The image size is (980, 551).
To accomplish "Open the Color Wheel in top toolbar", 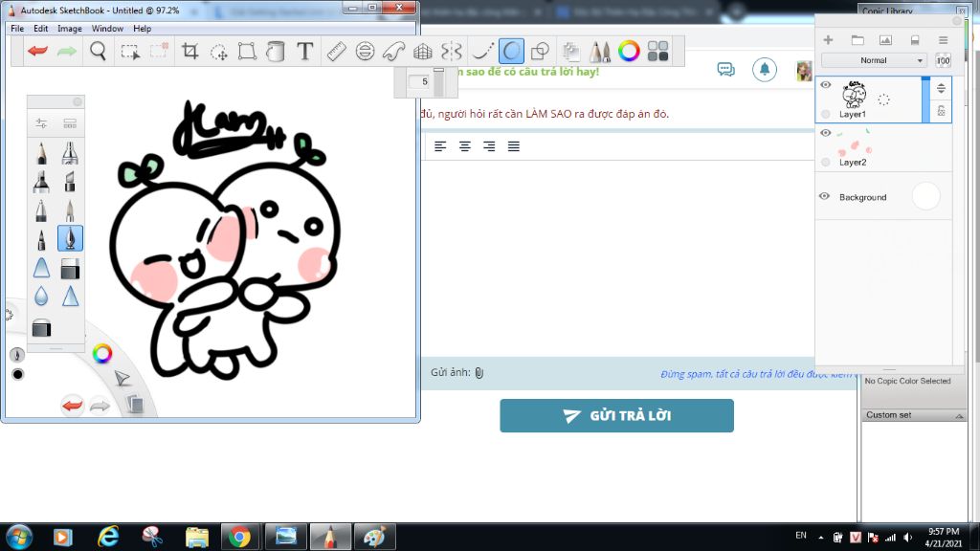I will [x=629, y=52].
